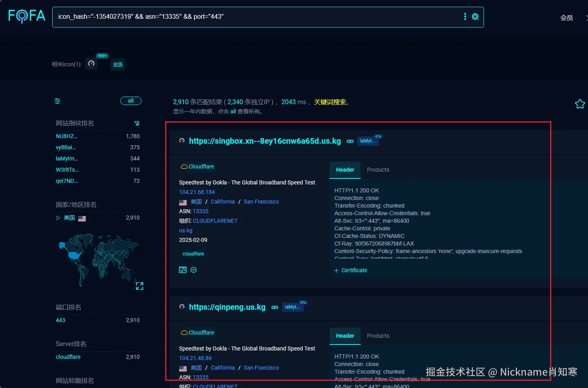The height and width of the screenshot is (388, 588).
Task: Expand the Certificate section
Action: [x=351, y=270]
